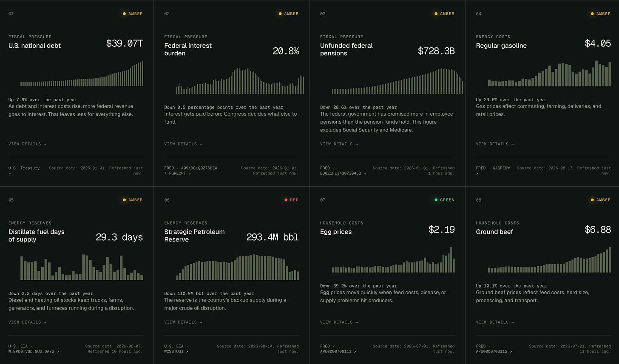Open View Details for U.S. national debt
This screenshot has height=364, width=619.
[x=27, y=144]
